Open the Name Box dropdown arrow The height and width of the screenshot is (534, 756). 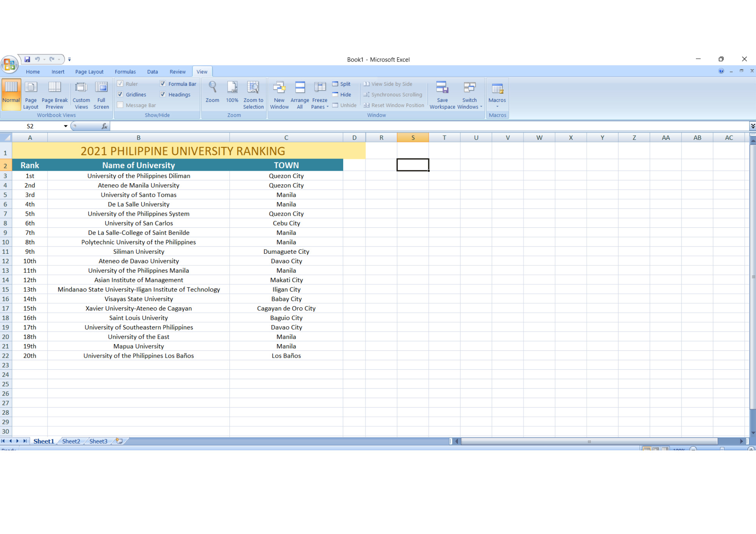pos(65,126)
